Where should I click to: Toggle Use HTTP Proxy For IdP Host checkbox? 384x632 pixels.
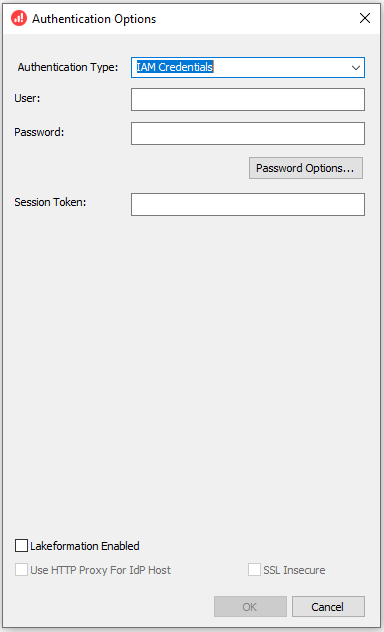pos(21,570)
